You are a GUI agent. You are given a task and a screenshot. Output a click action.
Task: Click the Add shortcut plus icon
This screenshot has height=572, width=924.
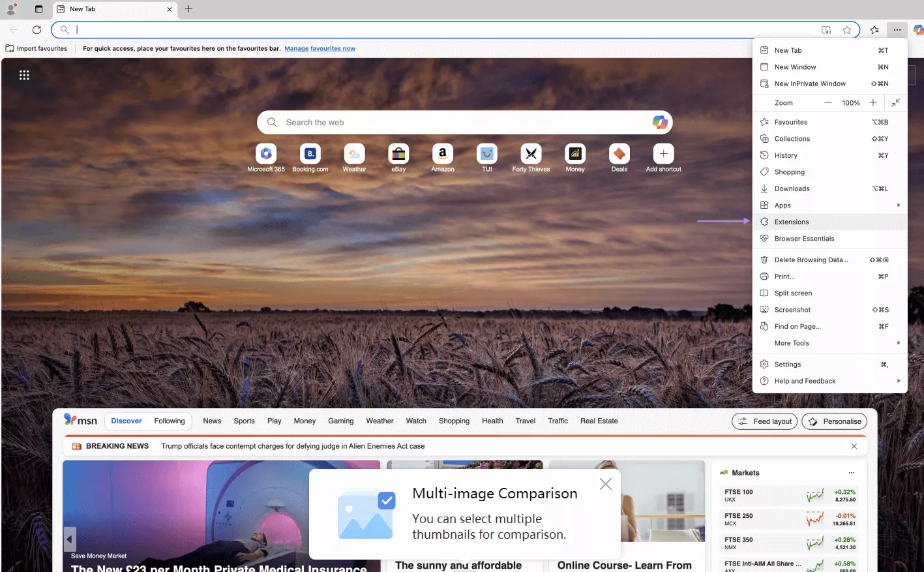point(663,155)
